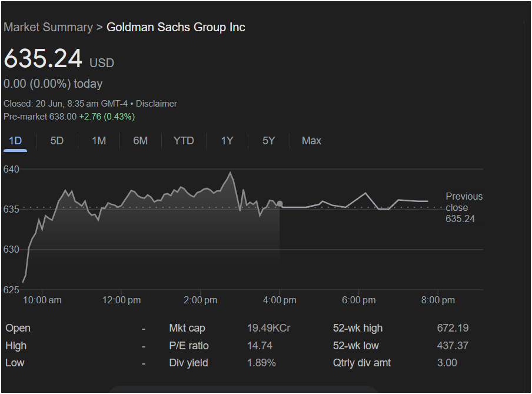Click the 52-wk low value 437.37

click(x=453, y=346)
